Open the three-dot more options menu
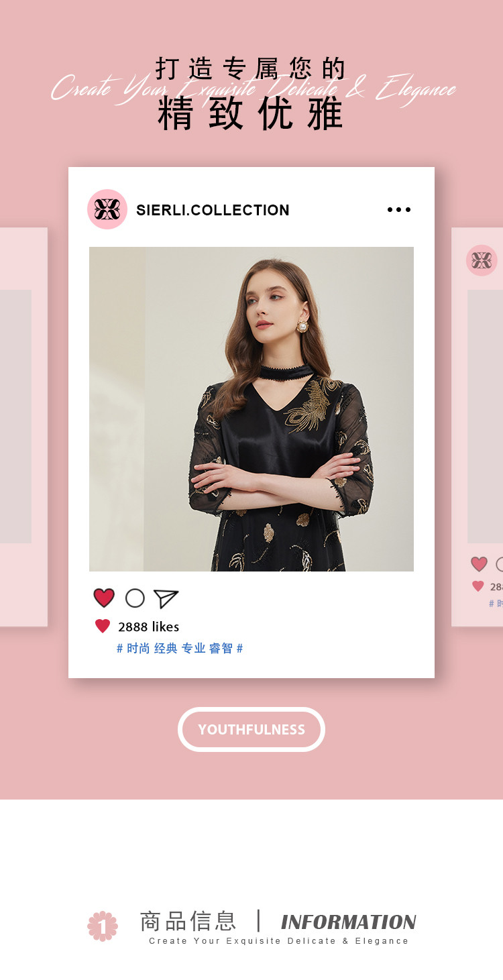 tap(399, 210)
